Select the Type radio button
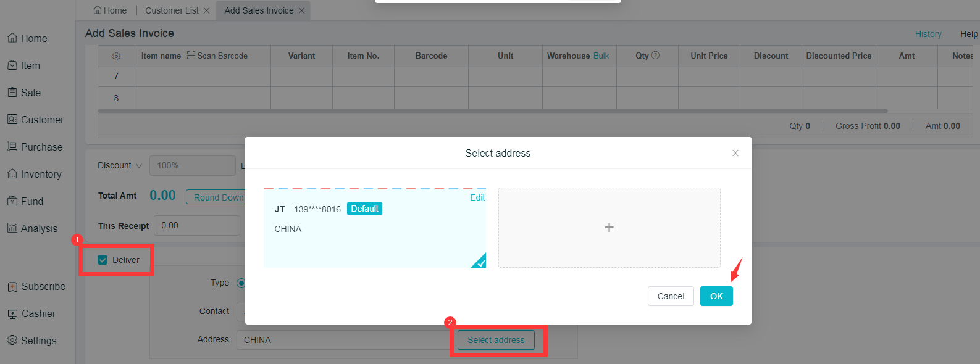 (x=241, y=283)
